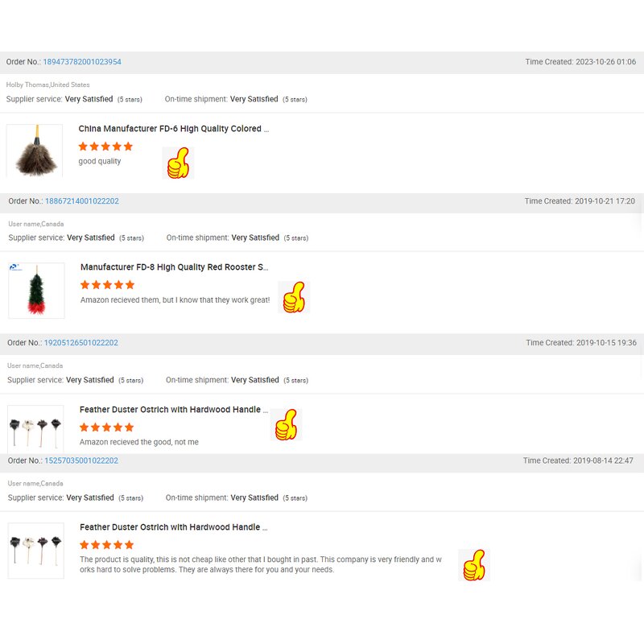Click star rating above "The product is quality" review
Screen dimensions: 644x644
coord(106,545)
